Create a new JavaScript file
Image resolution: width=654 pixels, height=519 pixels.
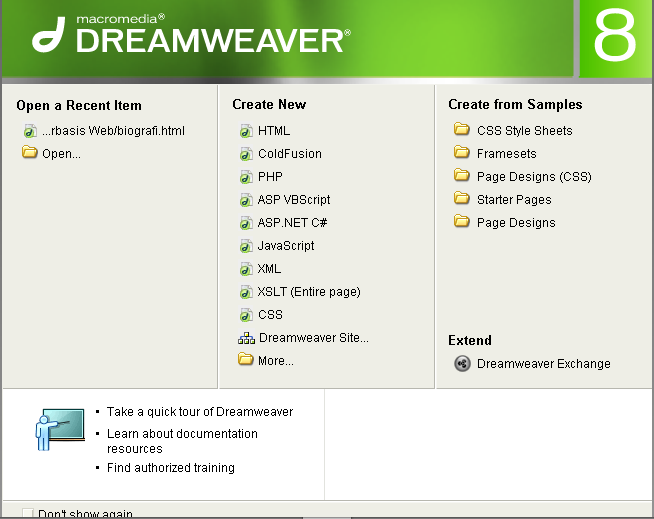pyautogui.click(x=286, y=246)
